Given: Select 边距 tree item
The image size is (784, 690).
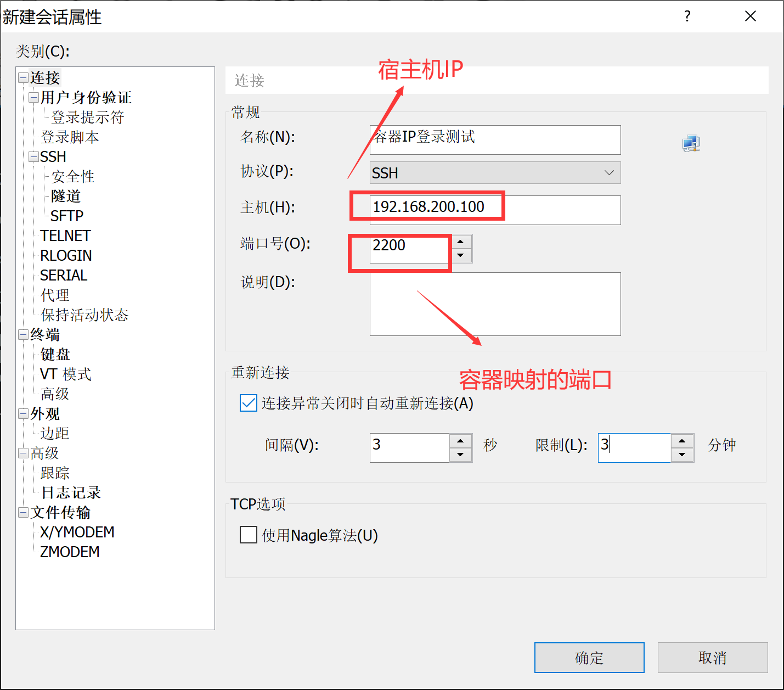Looking at the screenshot, I should [55, 434].
